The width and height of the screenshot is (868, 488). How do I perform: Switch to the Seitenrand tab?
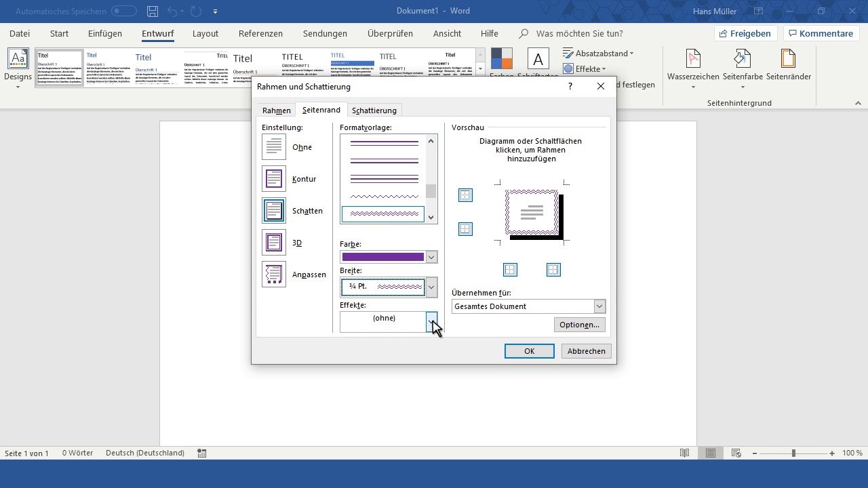(x=321, y=110)
